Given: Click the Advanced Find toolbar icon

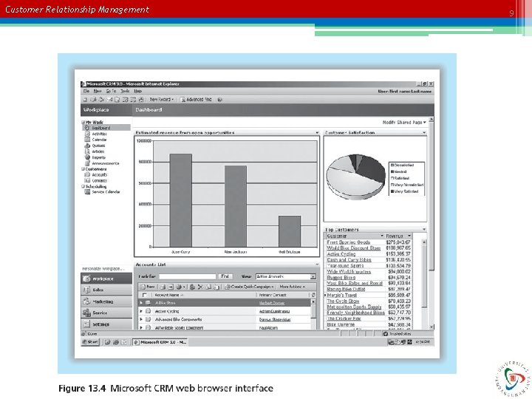Looking at the screenshot, I should click(x=183, y=100).
